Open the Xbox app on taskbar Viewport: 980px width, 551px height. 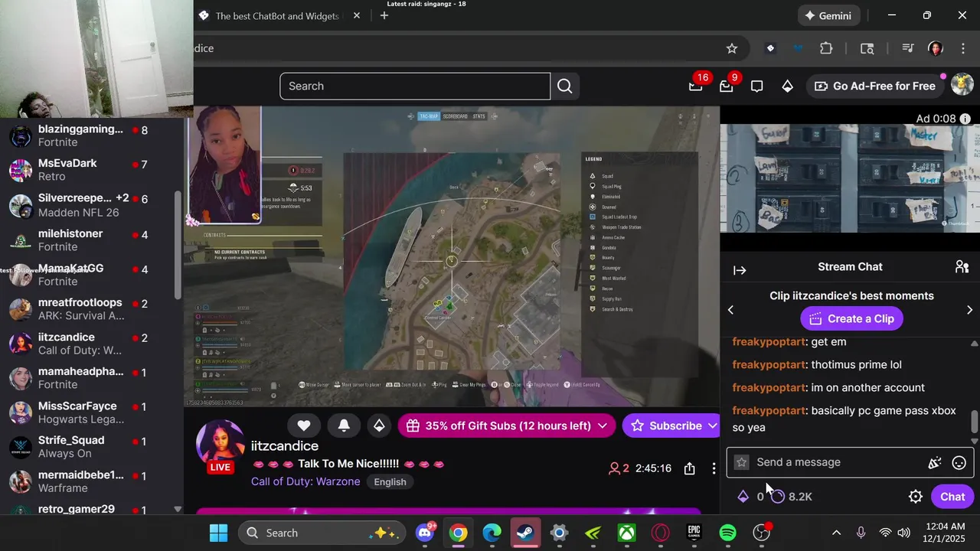(x=626, y=533)
